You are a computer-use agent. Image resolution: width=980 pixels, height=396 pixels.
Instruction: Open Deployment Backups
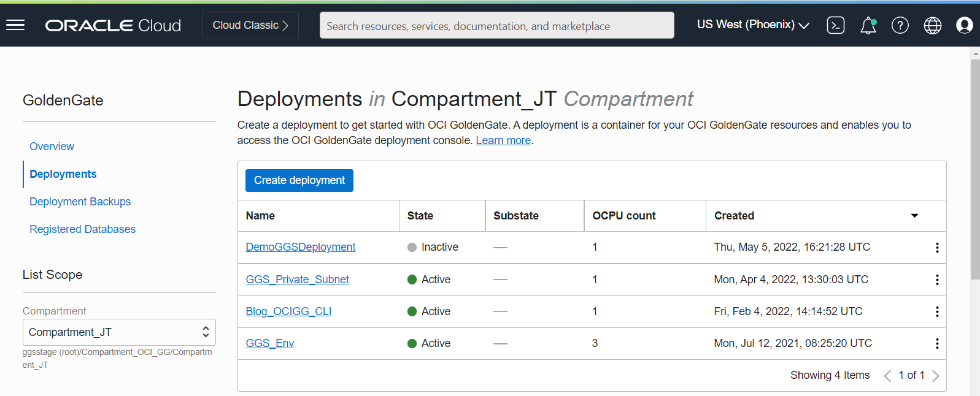(x=80, y=202)
